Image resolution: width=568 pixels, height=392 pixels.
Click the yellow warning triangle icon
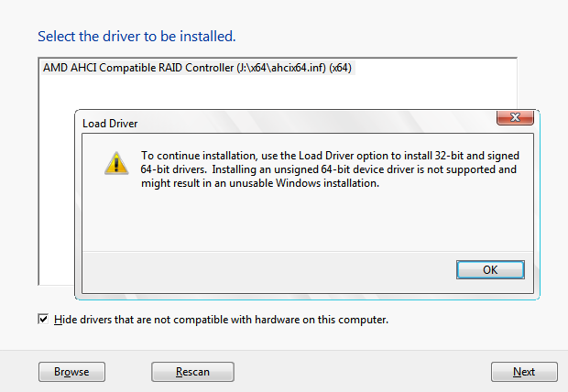115,162
